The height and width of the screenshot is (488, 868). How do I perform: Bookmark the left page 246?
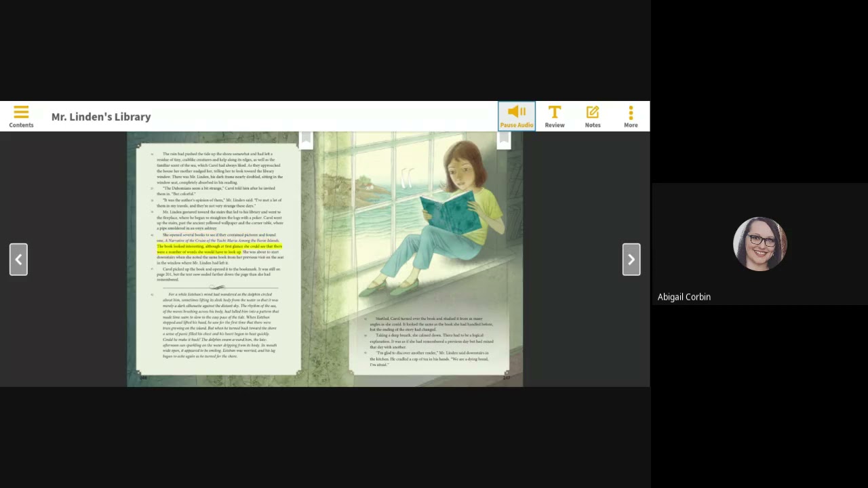pos(307,140)
